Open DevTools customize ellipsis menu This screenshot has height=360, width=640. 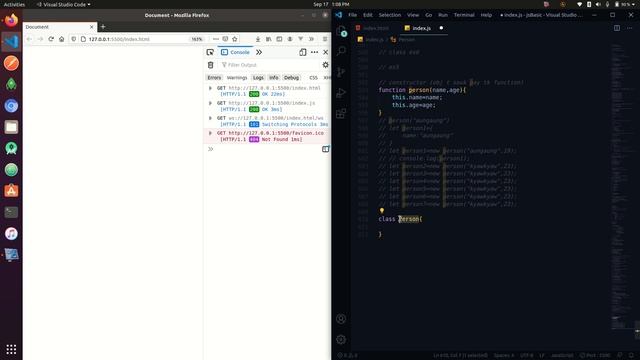[314, 52]
